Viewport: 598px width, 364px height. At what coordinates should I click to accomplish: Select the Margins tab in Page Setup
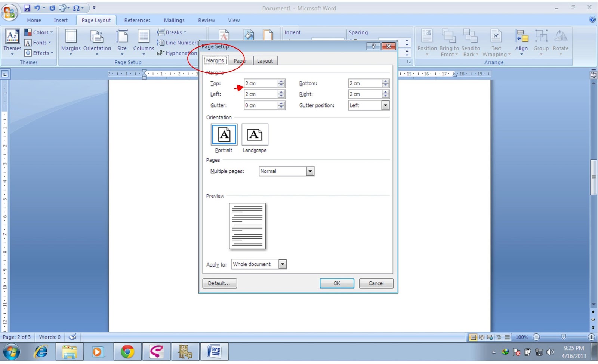(215, 60)
